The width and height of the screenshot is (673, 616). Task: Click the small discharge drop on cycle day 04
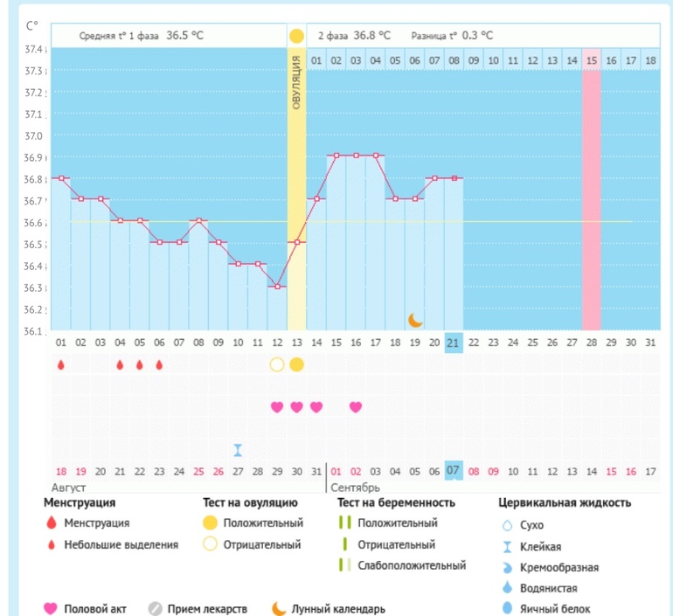coord(120,364)
